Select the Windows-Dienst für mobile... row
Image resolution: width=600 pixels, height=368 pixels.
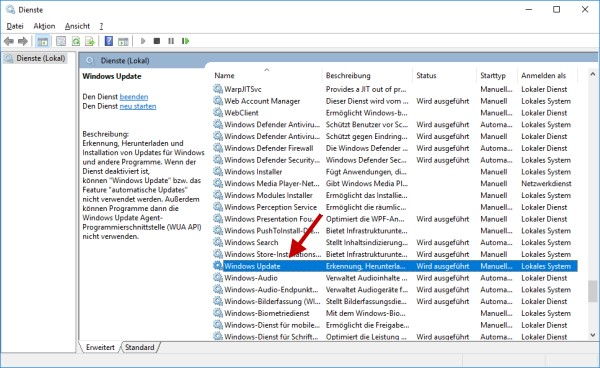click(395, 325)
